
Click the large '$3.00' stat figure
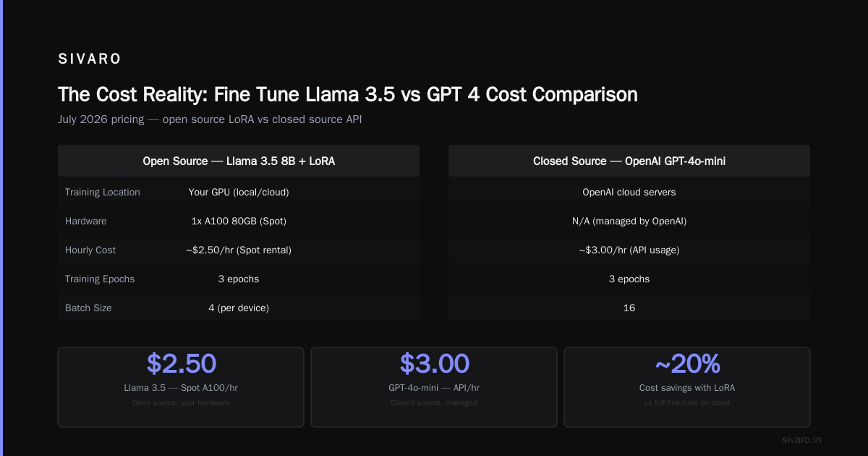[434, 363]
